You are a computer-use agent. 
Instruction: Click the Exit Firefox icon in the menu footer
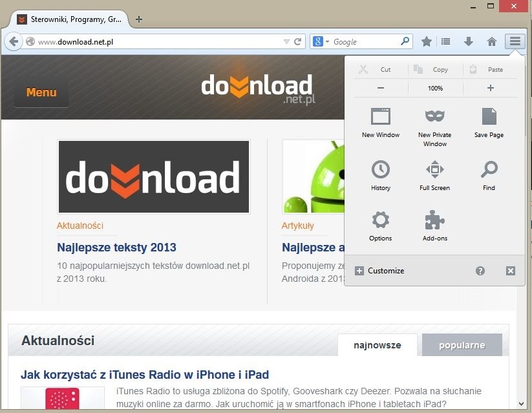511,271
